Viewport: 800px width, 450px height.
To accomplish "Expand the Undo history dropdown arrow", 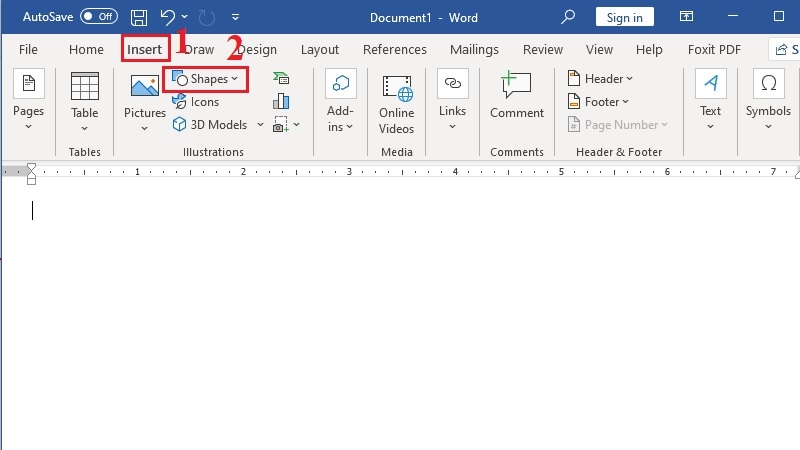I will click(185, 17).
